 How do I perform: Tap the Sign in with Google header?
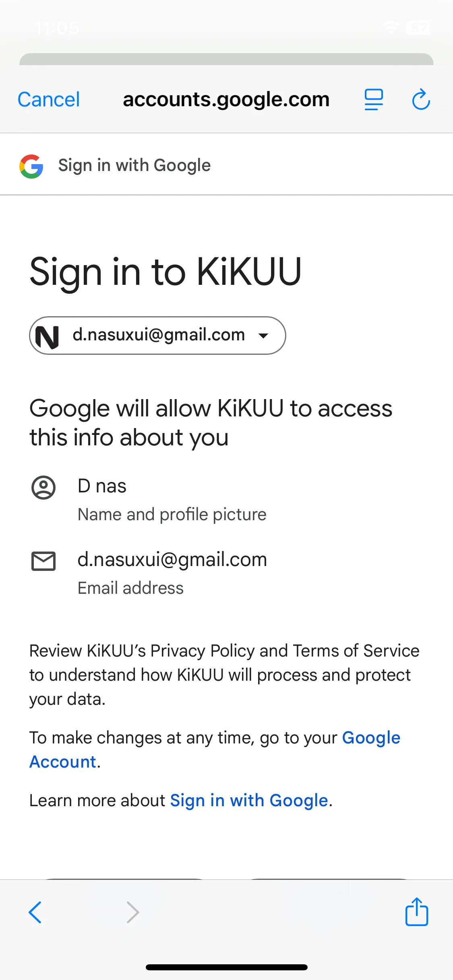pyautogui.click(x=134, y=166)
